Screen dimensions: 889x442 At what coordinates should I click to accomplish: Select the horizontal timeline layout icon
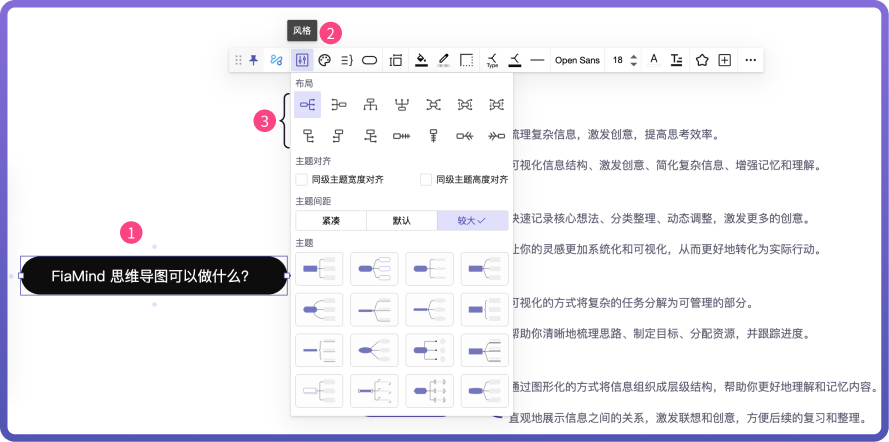tap(401, 135)
